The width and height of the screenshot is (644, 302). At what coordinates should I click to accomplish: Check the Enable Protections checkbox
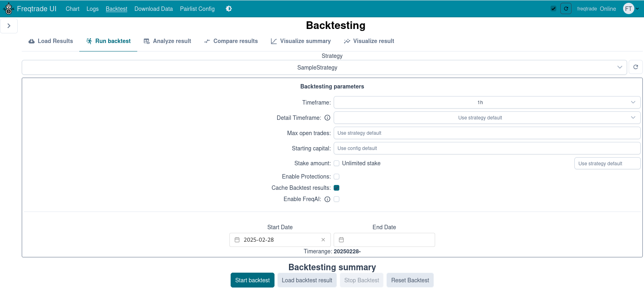[x=336, y=177]
